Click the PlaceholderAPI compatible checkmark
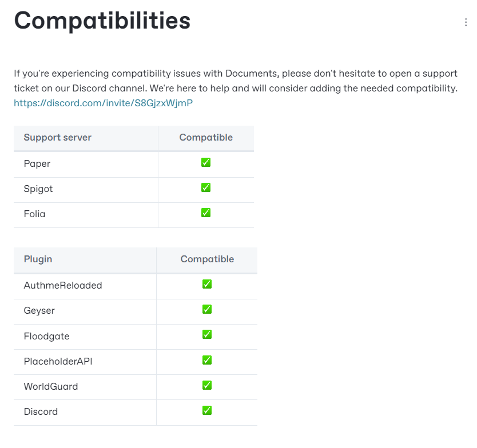This screenshot has height=448, width=477. click(207, 360)
